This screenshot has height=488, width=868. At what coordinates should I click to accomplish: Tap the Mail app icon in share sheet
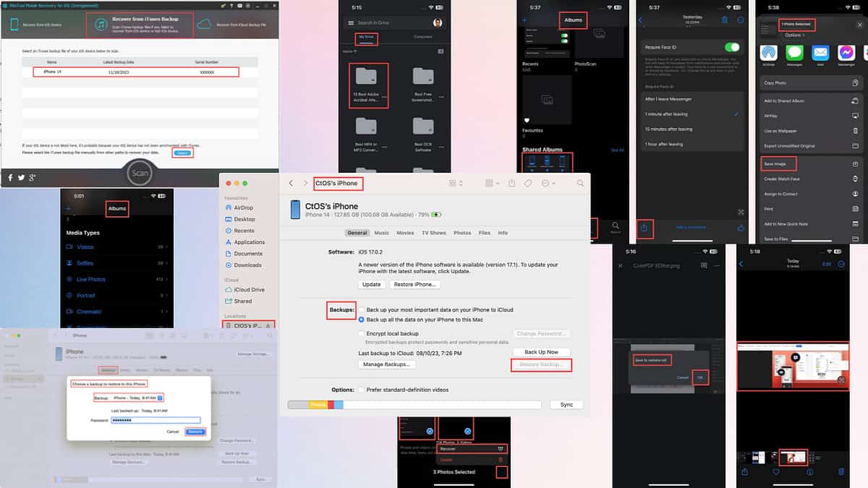coord(820,53)
